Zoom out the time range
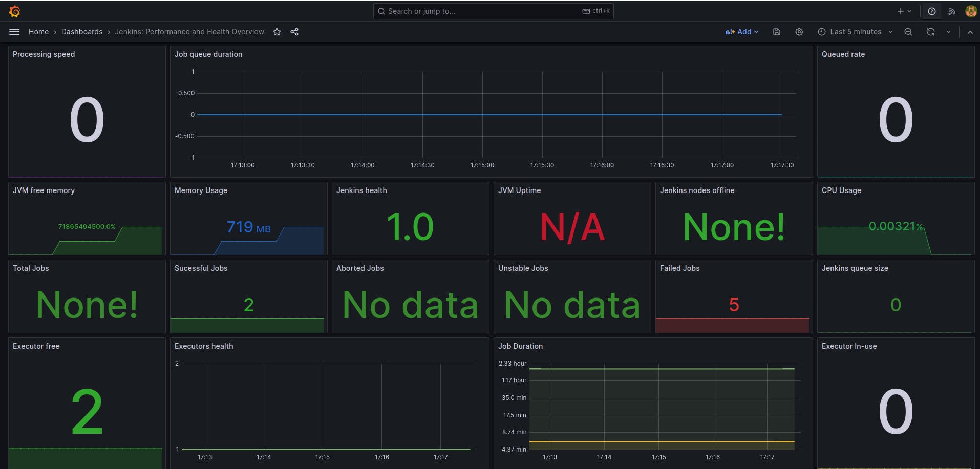Image resolution: width=980 pixels, height=469 pixels. pyautogui.click(x=908, y=32)
